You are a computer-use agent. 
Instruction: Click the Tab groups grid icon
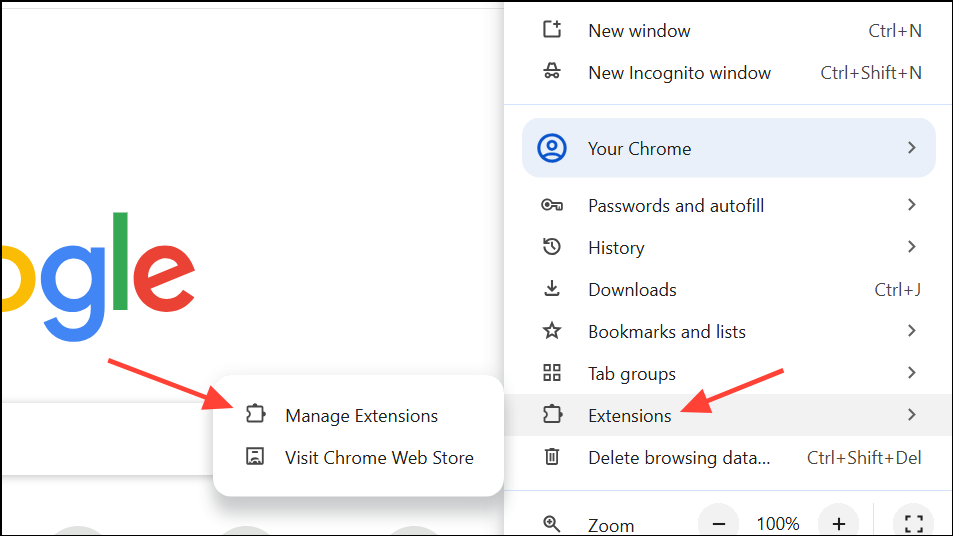click(x=552, y=373)
